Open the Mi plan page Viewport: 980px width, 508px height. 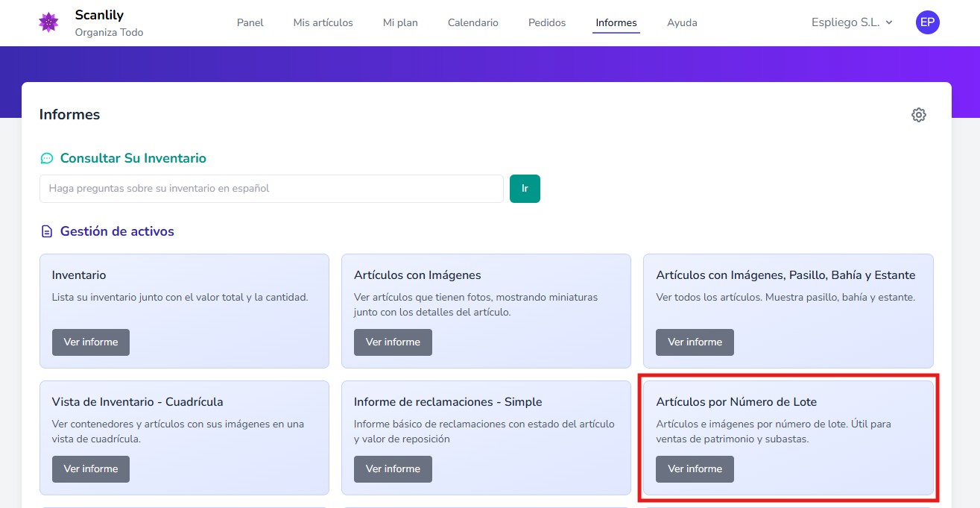(x=400, y=22)
